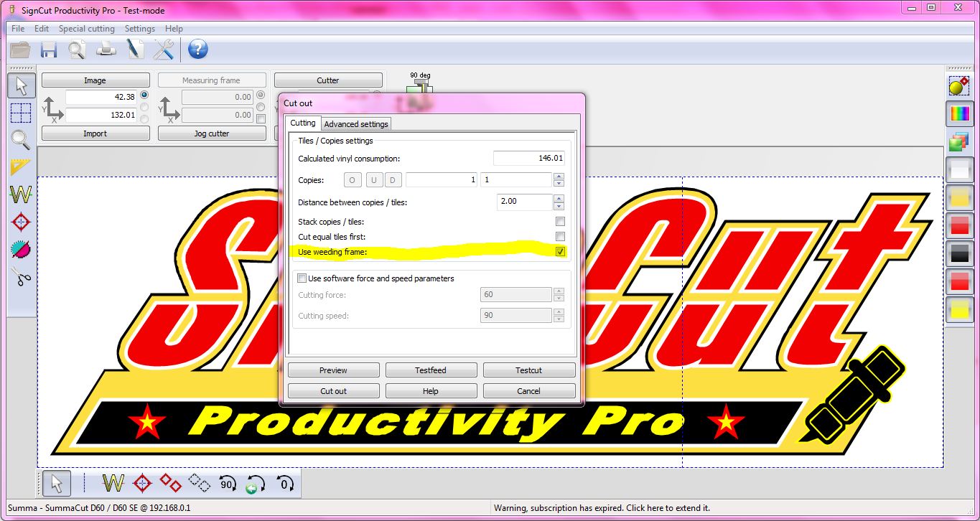This screenshot has height=521, width=980.
Task: Open settings wrench and screwdriver icon
Action: [164, 50]
